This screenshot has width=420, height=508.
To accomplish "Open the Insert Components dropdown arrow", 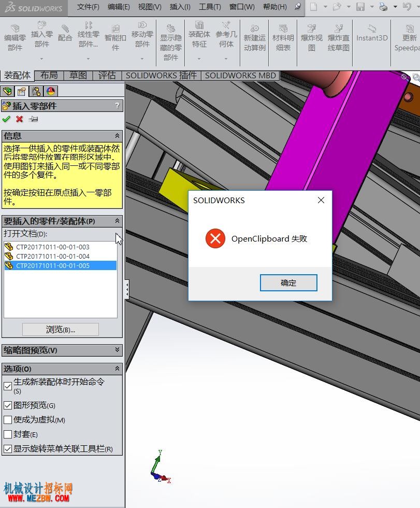I will point(42,59).
